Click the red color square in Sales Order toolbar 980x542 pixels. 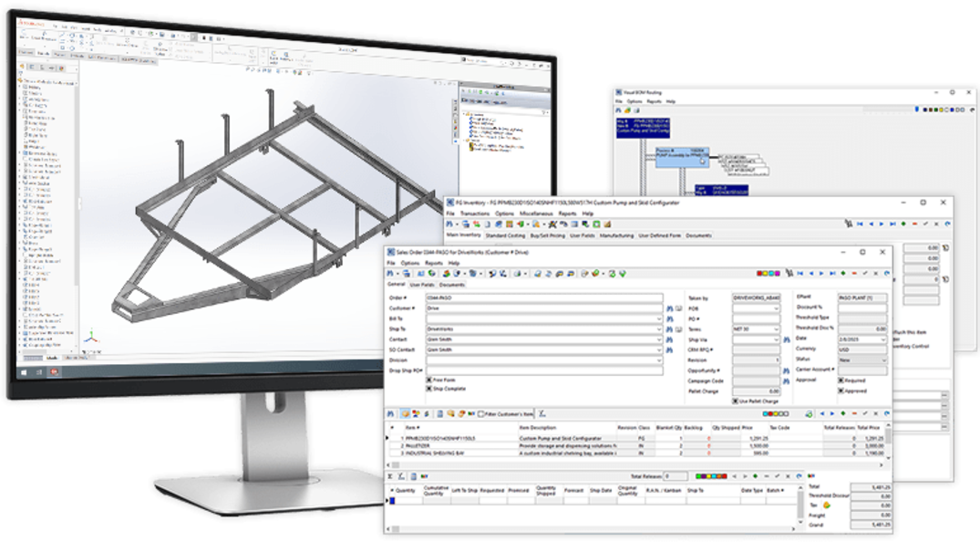tap(759, 274)
